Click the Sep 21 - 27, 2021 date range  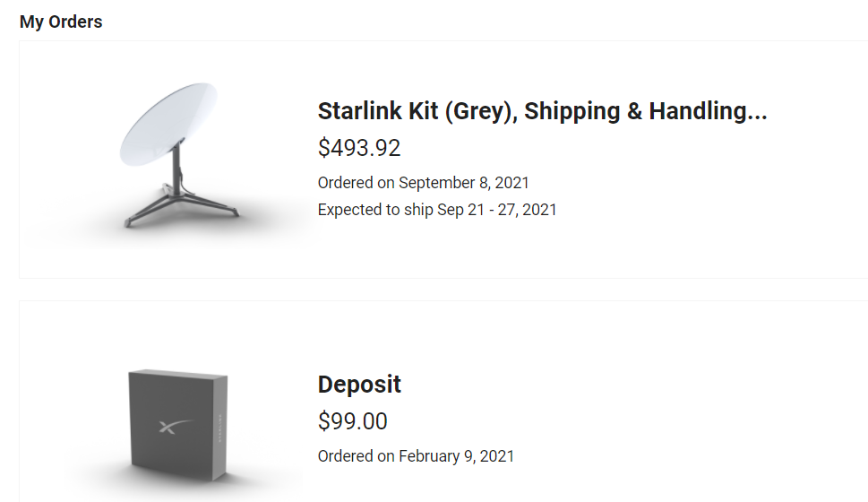(497, 210)
